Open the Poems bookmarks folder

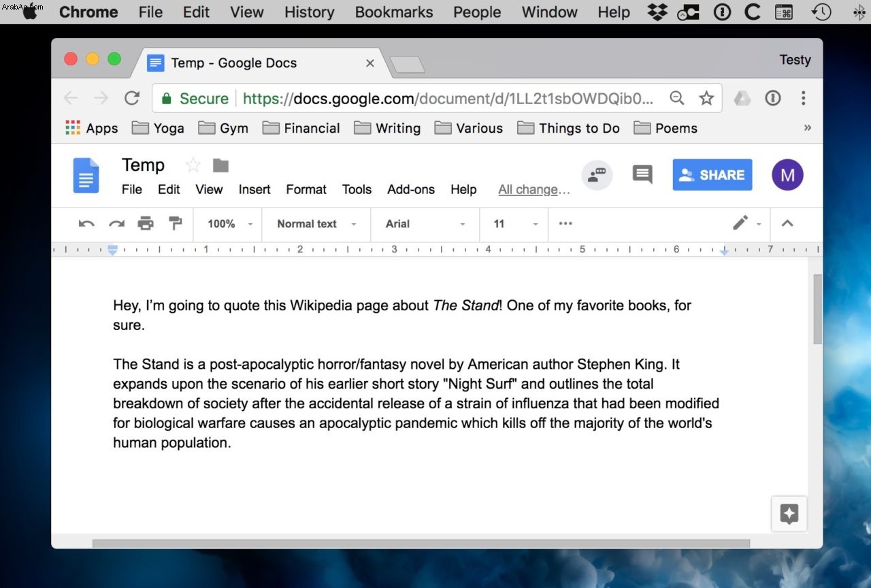[665, 128]
